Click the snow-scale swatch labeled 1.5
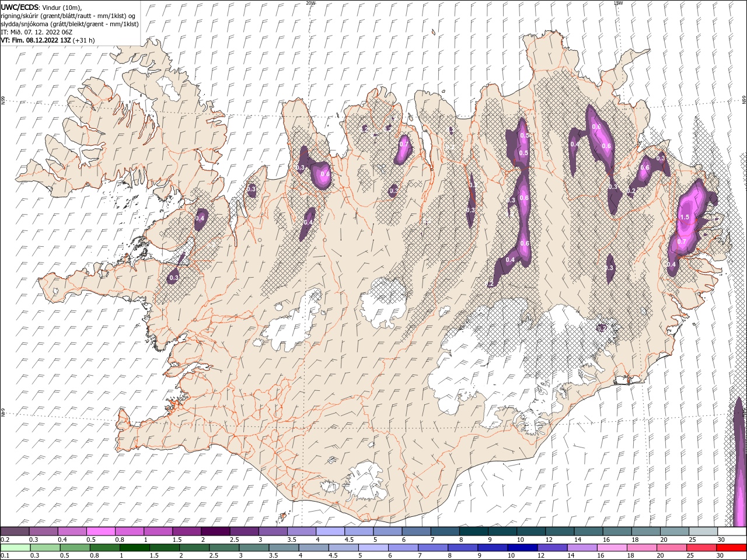This screenshot has height=560, width=747. 187,531
